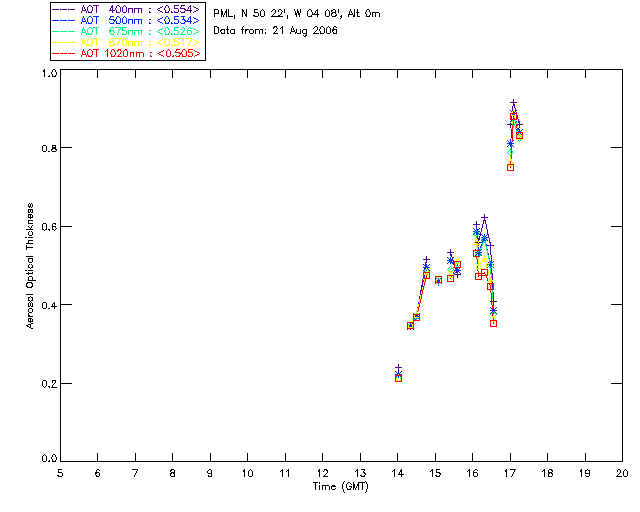Click the 5 tick label on time axis

point(60,473)
